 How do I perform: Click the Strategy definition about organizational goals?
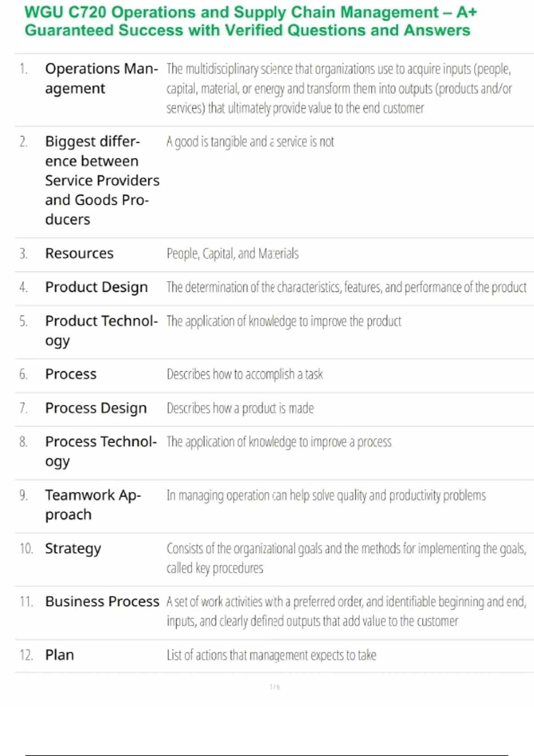[x=346, y=558]
